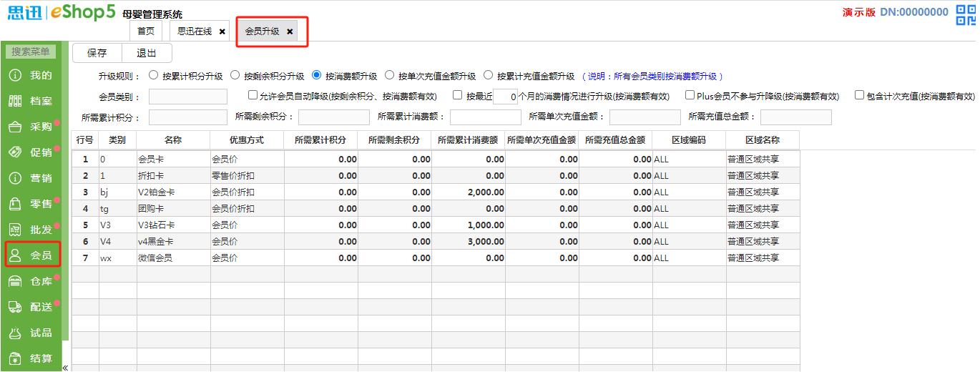The width and height of the screenshot is (980, 372).
Task: Open the 零售 retail sidebar icon
Action: coord(15,205)
